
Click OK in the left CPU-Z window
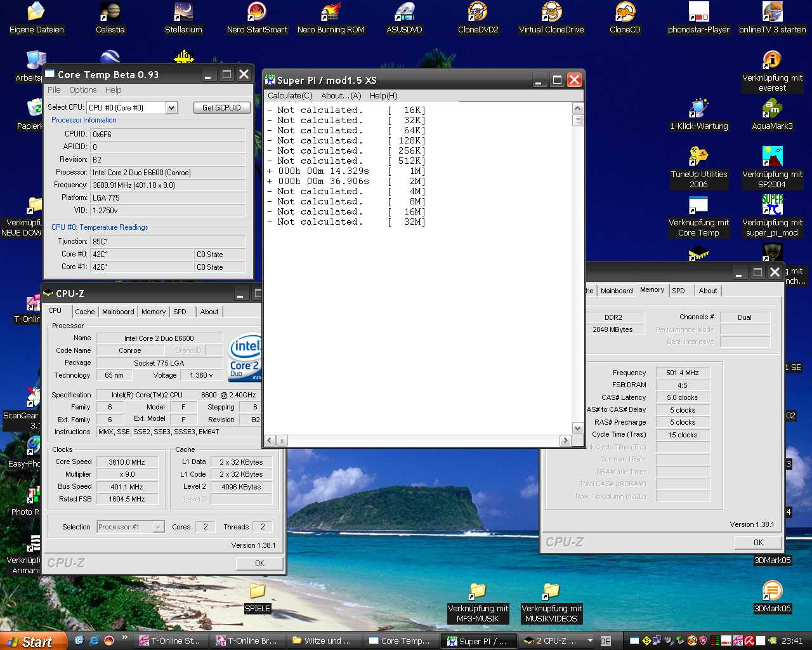pyautogui.click(x=259, y=564)
